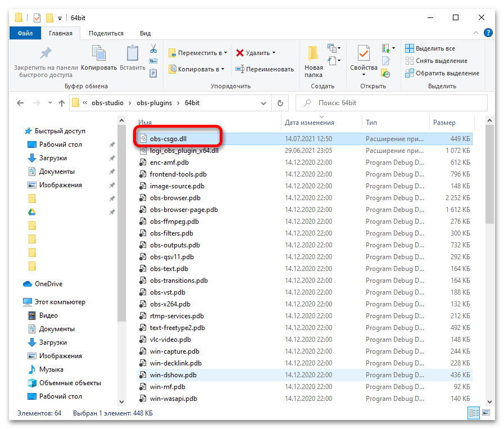Go back with left arrow
The height and width of the screenshot is (429, 504).
20,103
